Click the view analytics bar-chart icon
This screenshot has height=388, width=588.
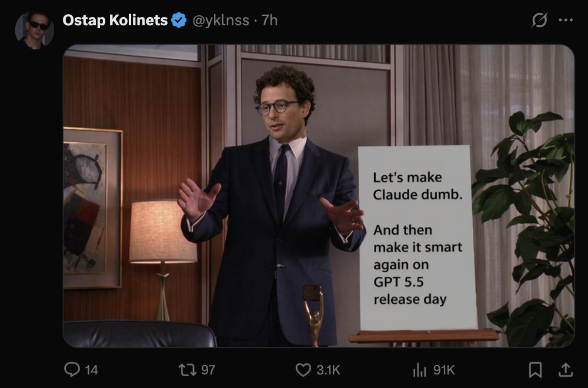419,369
